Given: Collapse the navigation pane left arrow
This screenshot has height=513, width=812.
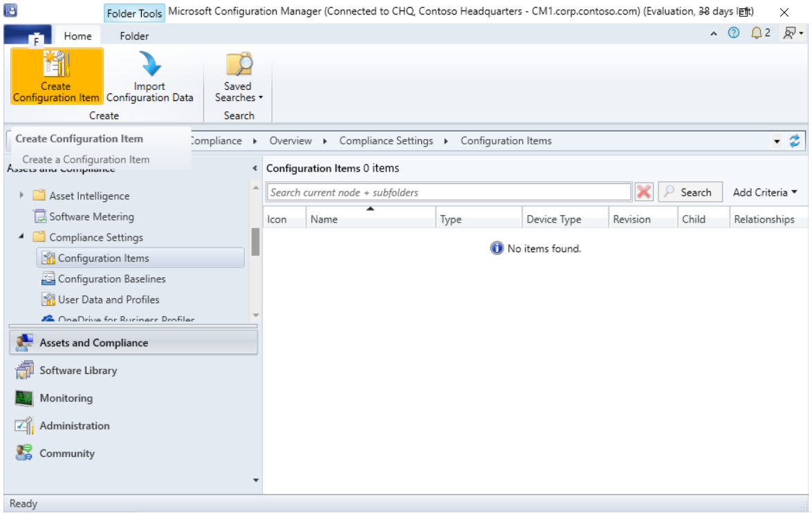Looking at the screenshot, I should point(255,168).
